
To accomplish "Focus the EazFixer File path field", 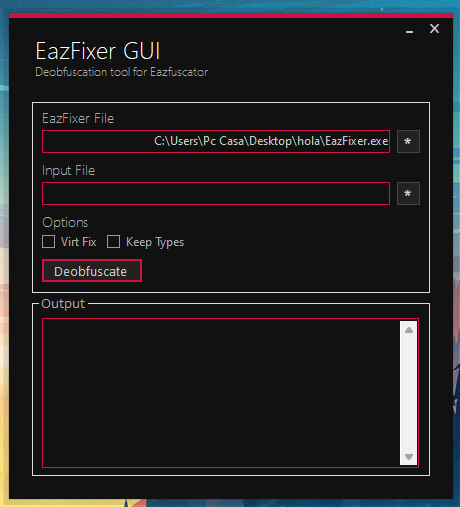I will [x=216, y=142].
